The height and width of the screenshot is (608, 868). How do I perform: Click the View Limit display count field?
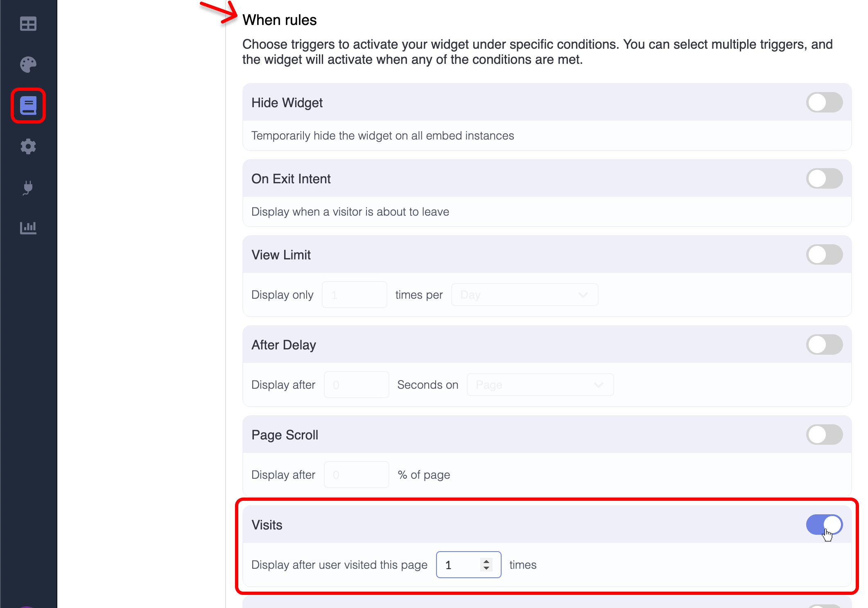354,295
